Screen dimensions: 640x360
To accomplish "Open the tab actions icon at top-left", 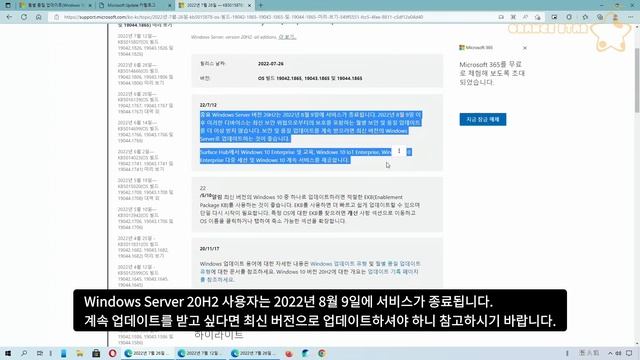I will (x=8, y=5).
